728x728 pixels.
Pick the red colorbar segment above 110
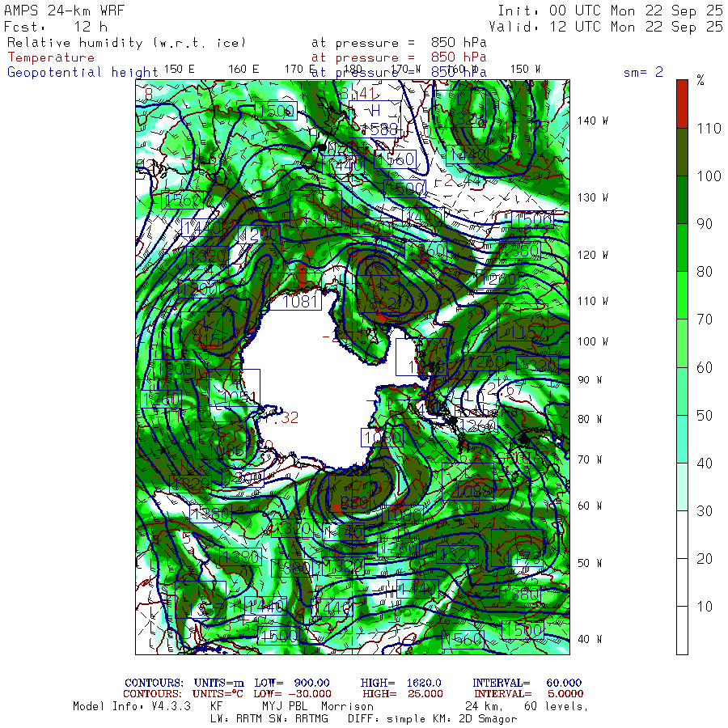pyautogui.click(x=682, y=104)
